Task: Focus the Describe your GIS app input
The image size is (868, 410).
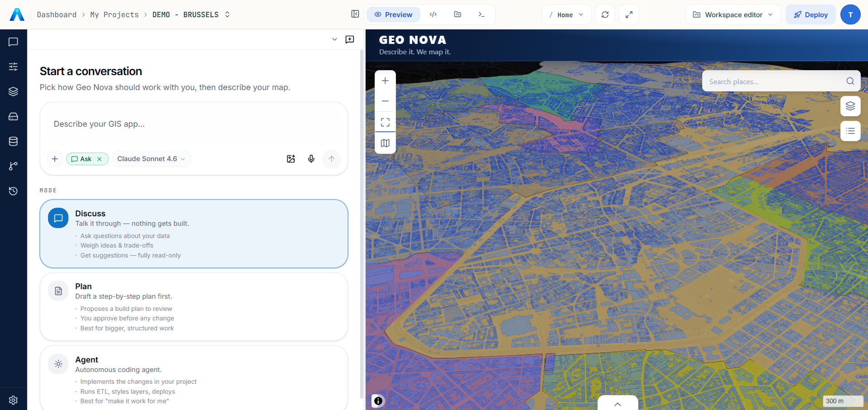Action: (194, 124)
